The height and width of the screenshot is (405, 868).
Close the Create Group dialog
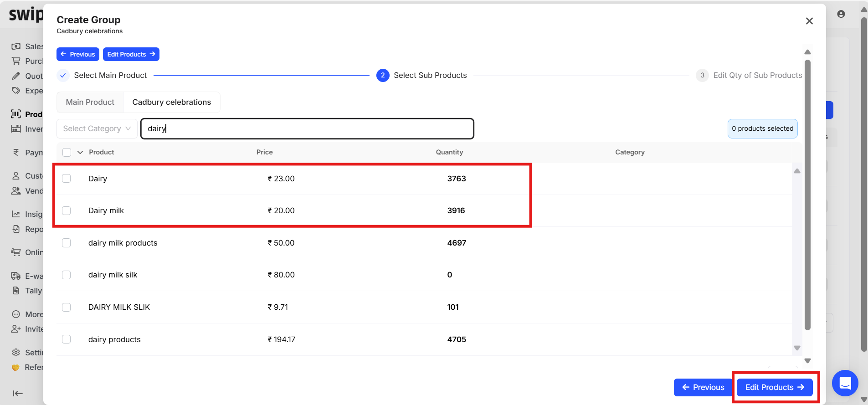(x=809, y=21)
